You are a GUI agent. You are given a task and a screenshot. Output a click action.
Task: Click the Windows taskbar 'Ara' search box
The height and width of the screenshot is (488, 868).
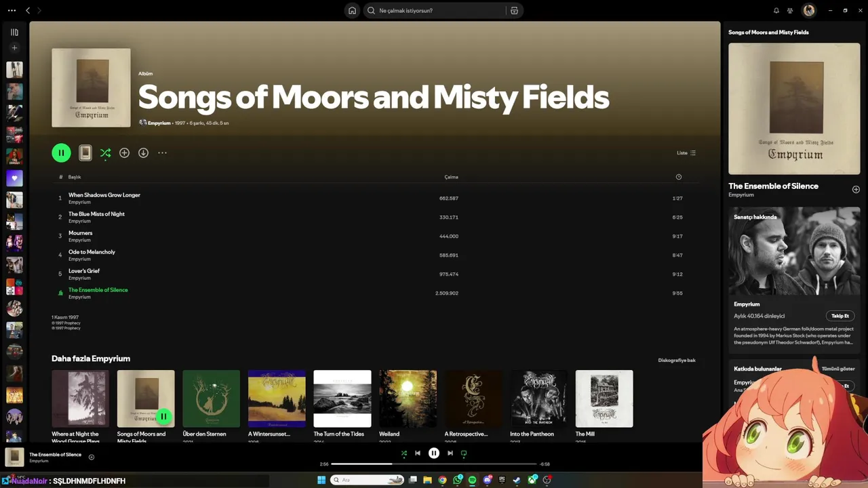tap(367, 480)
